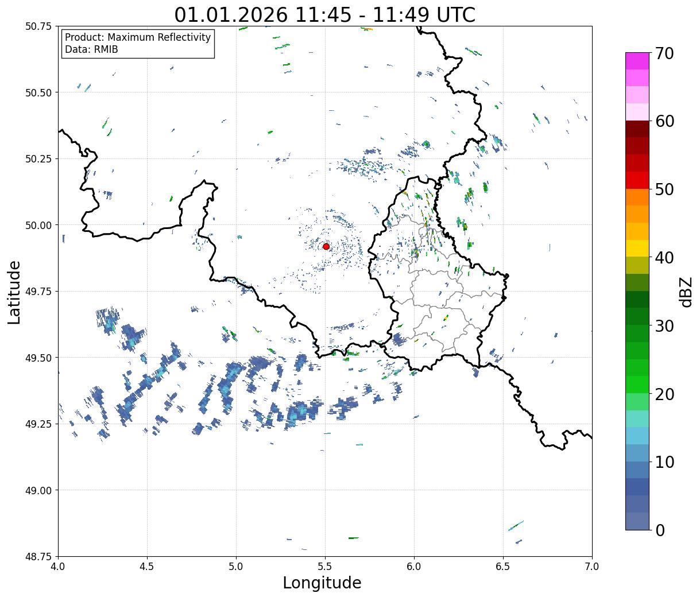
Task: Click longitude tick label 5.0
Action: (x=236, y=567)
